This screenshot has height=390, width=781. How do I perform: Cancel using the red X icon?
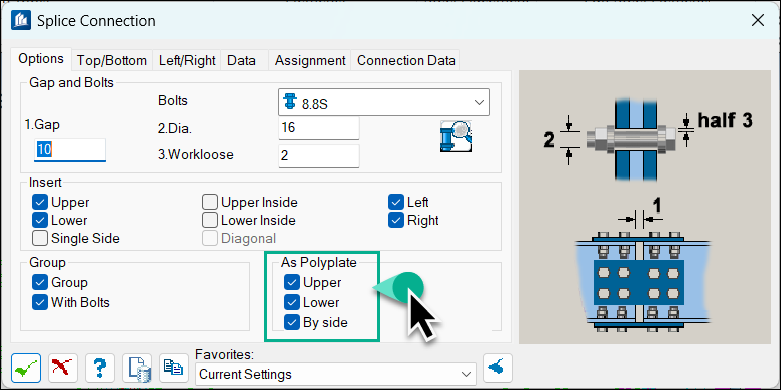tap(63, 368)
